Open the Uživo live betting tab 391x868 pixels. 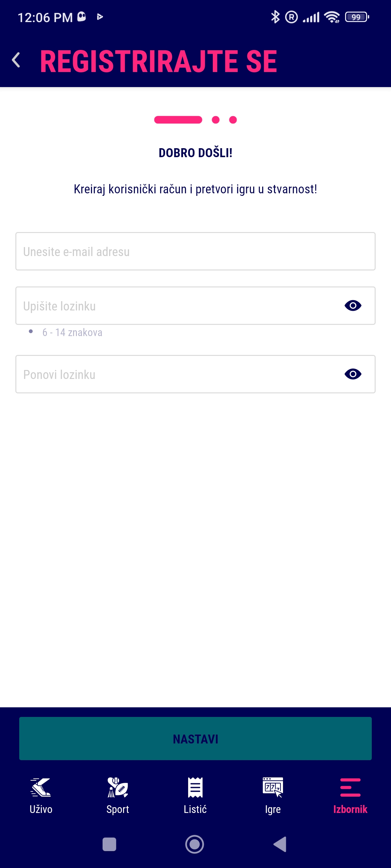pyautogui.click(x=41, y=787)
